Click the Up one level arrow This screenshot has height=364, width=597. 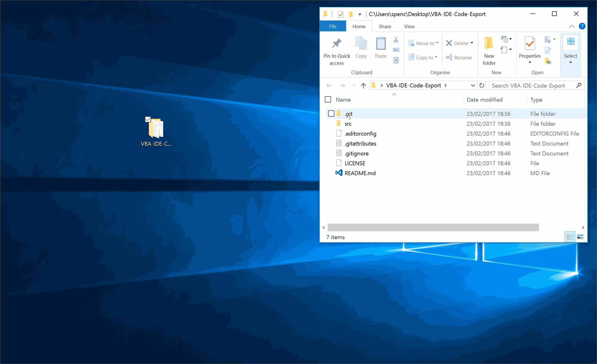click(363, 85)
